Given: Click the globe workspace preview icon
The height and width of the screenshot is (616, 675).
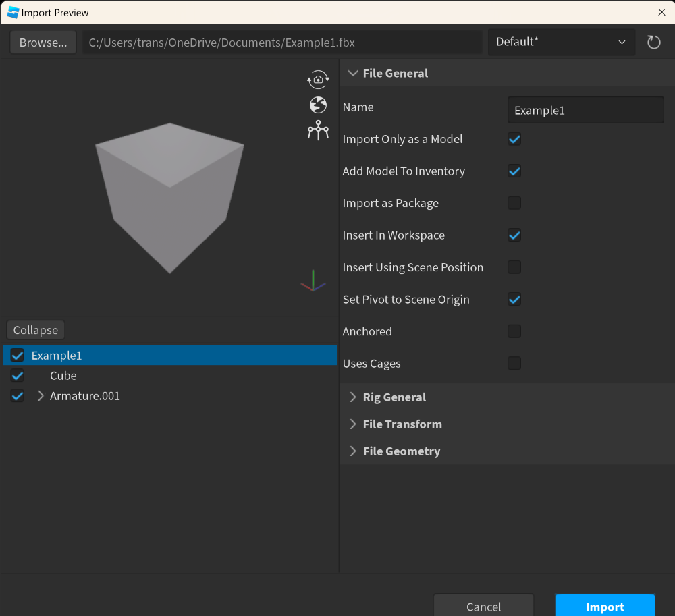Looking at the screenshot, I should pyautogui.click(x=318, y=105).
